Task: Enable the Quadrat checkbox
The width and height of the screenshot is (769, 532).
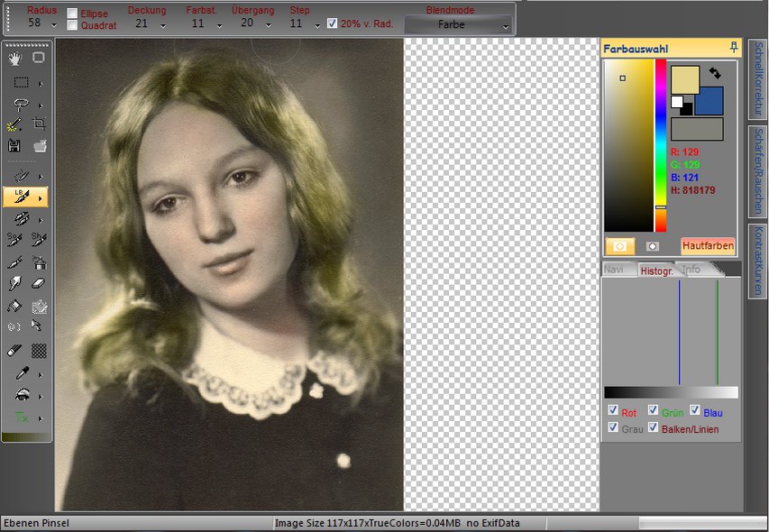Action: coord(72,25)
